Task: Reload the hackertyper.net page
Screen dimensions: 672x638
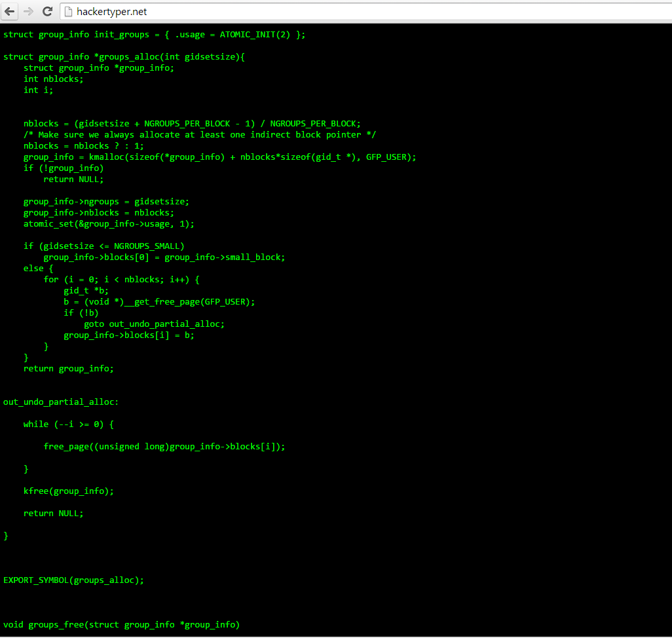Action: tap(47, 11)
